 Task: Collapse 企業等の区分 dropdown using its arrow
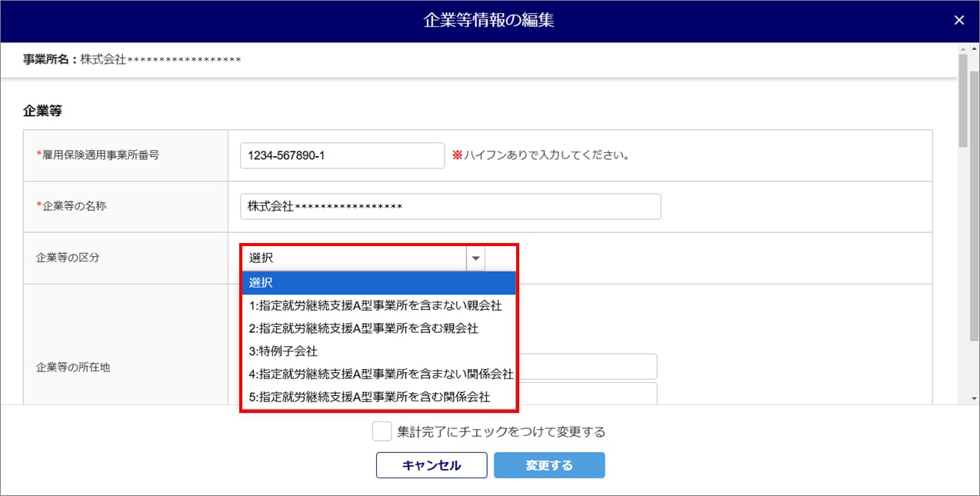[475, 258]
